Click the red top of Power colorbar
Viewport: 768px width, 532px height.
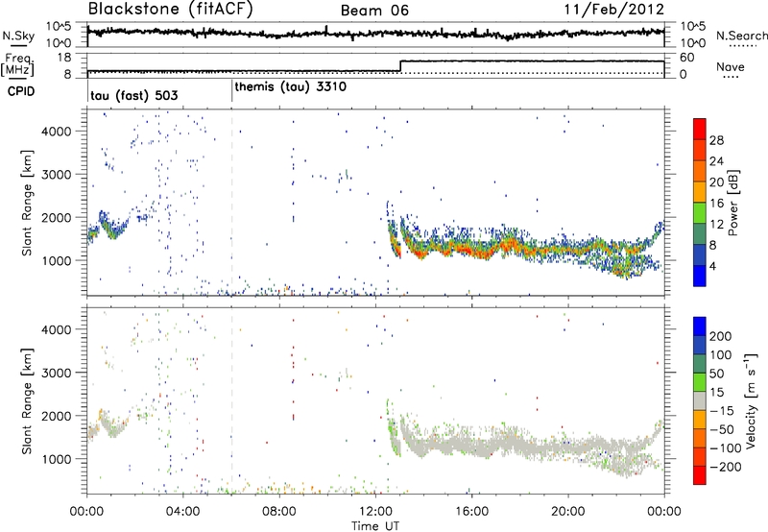click(x=700, y=129)
